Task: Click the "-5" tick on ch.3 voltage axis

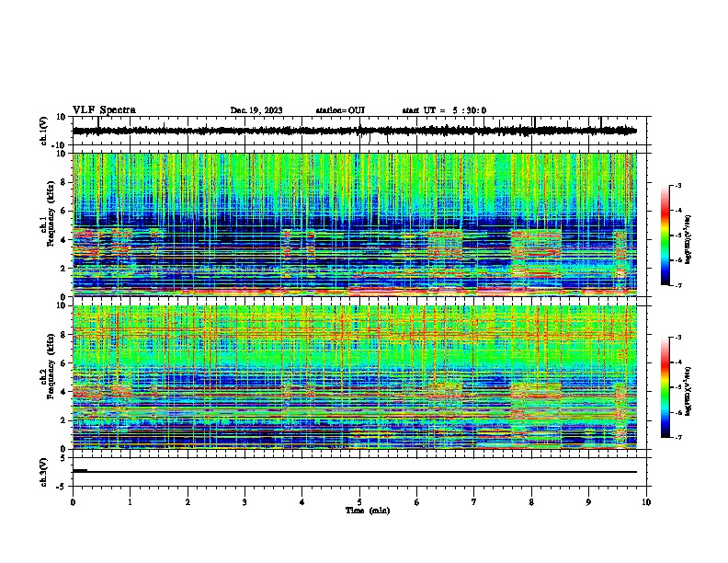Action: pyautogui.click(x=62, y=487)
